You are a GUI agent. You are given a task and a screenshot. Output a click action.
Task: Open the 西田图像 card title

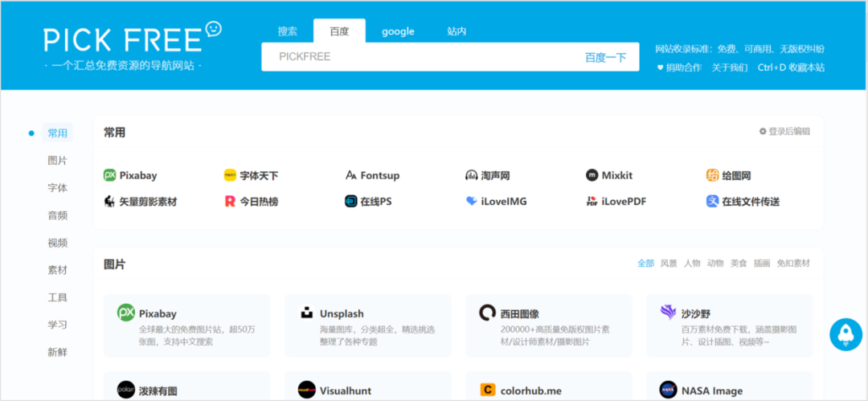(x=519, y=314)
